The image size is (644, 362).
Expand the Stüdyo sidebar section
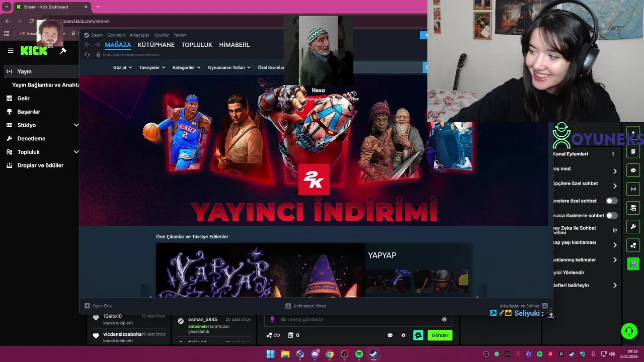click(76, 125)
